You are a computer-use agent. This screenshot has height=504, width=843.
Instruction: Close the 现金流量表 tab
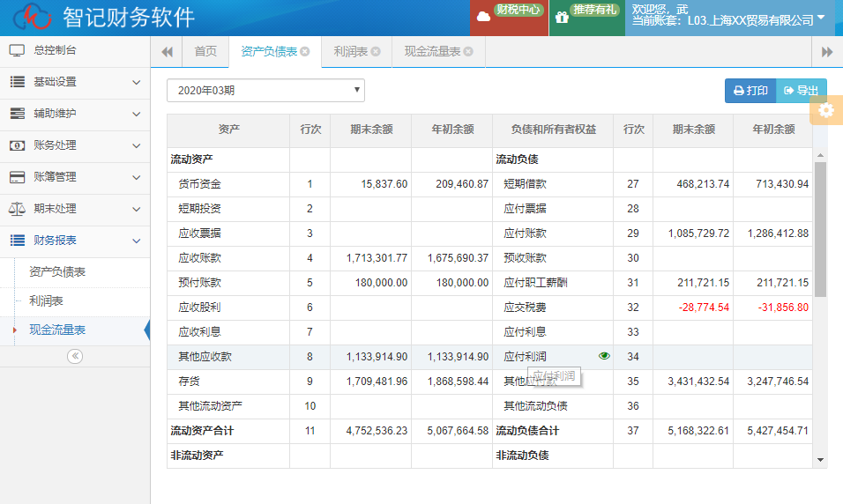(x=468, y=52)
